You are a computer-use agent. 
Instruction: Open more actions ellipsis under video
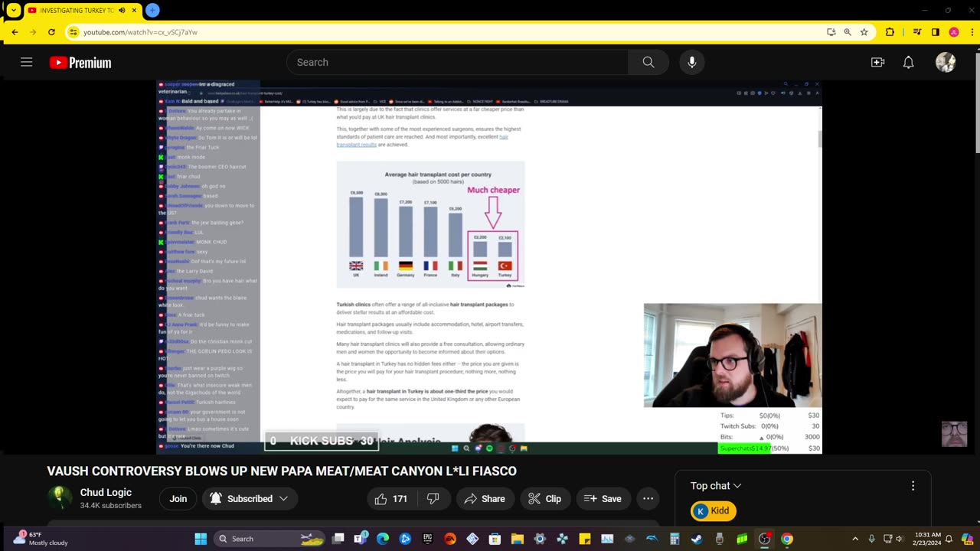pos(648,499)
